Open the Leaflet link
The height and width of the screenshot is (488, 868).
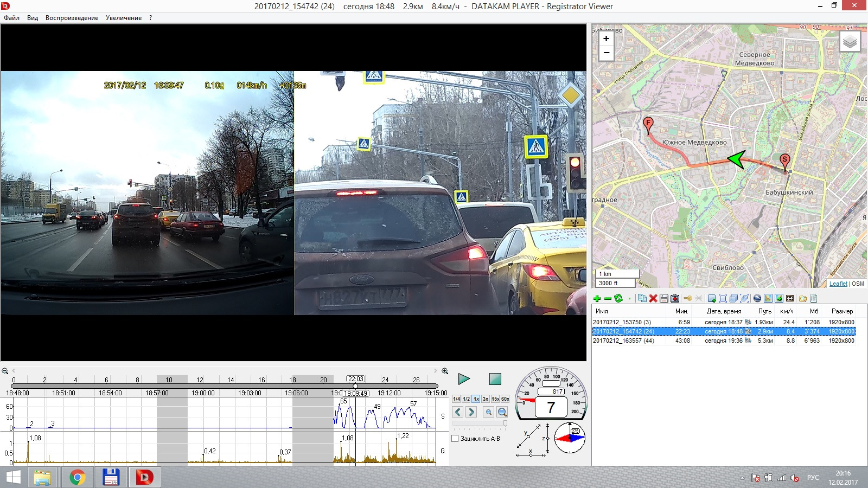pyautogui.click(x=838, y=284)
